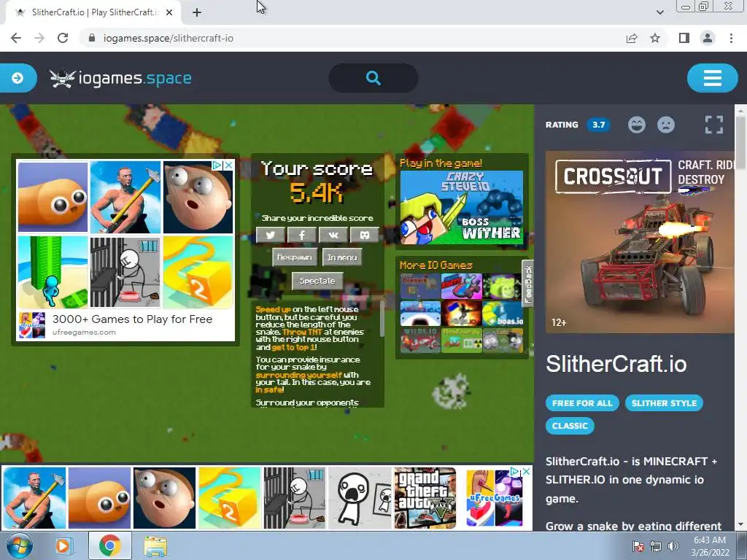Screen dimensions: 747x560
Task: Close the SlitherCraft.io tab
Action: (x=169, y=13)
